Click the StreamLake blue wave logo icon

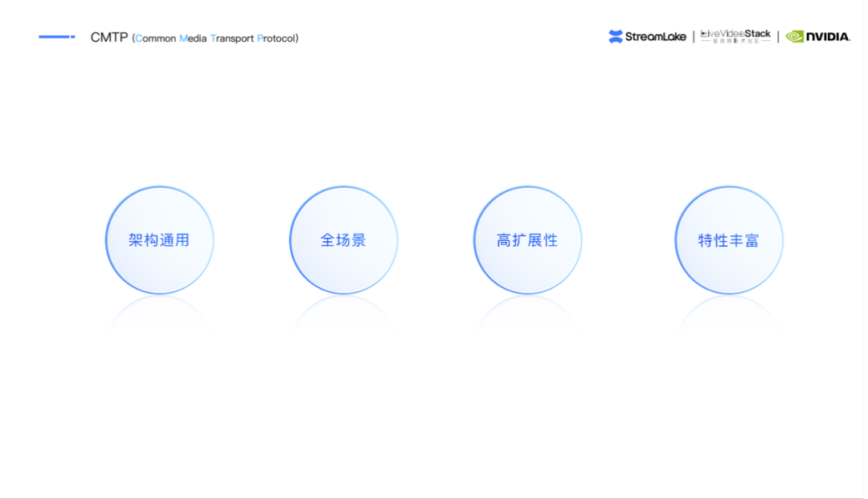(616, 36)
